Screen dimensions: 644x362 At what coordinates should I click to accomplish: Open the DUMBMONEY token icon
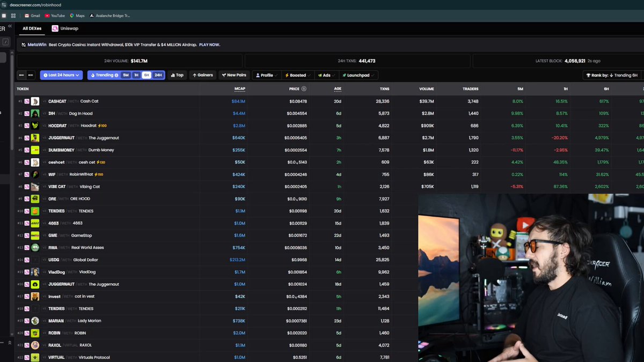point(35,150)
